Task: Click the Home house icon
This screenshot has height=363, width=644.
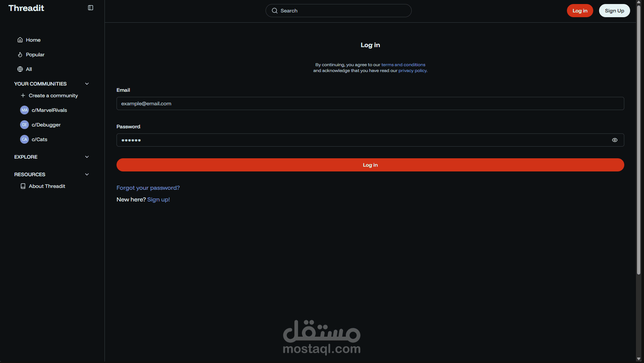Action: tap(20, 40)
